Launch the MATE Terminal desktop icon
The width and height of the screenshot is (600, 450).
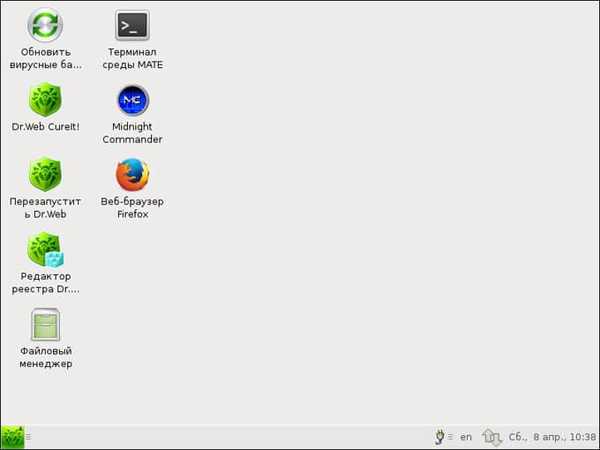click(x=132, y=25)
